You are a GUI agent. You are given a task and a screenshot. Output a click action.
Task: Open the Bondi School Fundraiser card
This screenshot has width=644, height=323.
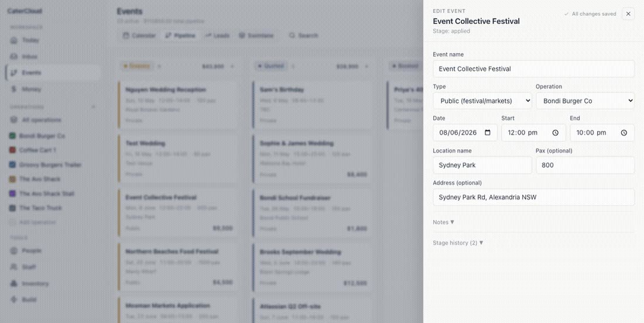[x=311, y=212]
